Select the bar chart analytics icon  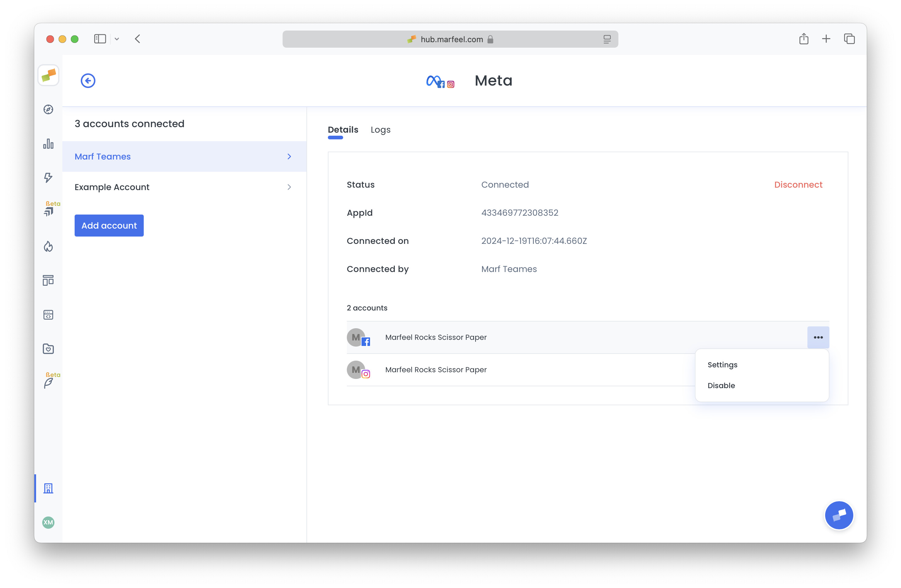pyautogui.click(x=48, y=144)
